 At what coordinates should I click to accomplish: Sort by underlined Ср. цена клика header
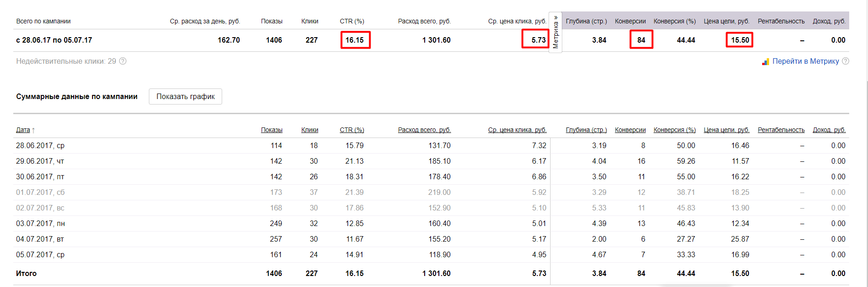coord(517,130)
